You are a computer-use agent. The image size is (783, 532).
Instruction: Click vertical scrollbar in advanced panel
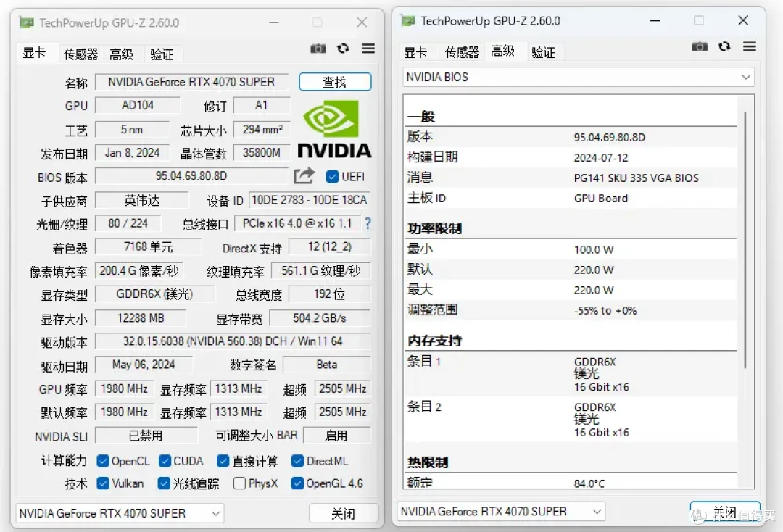tap(745, 240)
